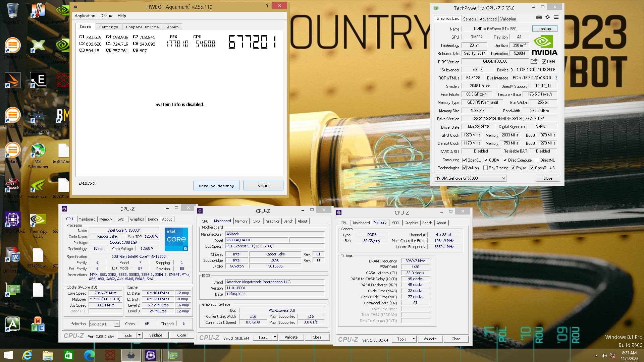The width and height of the screenshot is (644, 362).
Task: Switch to Compare Online tab
Action: tap(142, 27)
